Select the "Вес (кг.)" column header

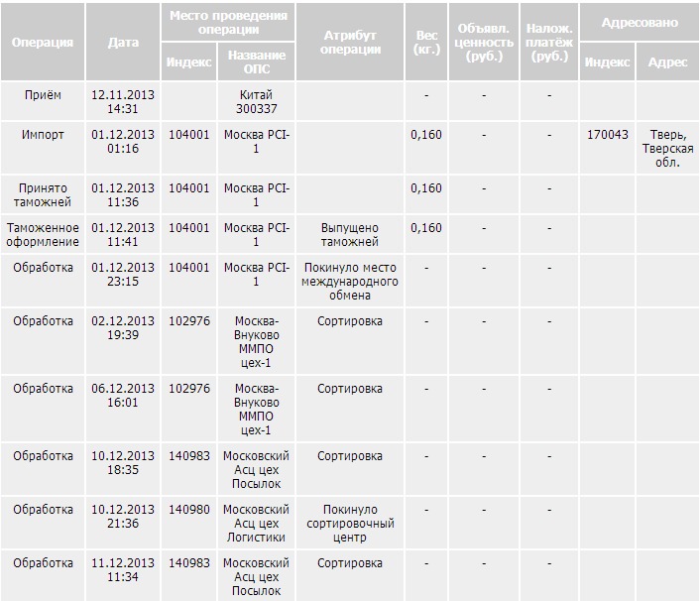tap(426, 43)
